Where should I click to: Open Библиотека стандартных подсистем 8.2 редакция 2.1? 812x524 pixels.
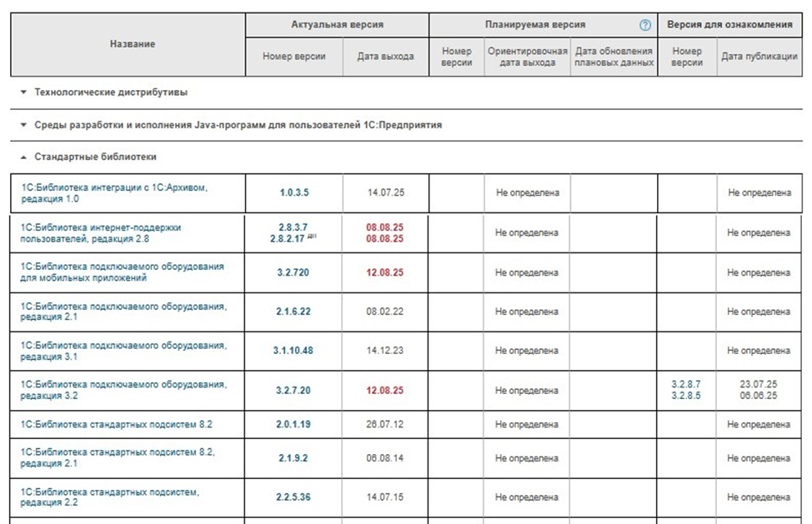click(118, 458)
